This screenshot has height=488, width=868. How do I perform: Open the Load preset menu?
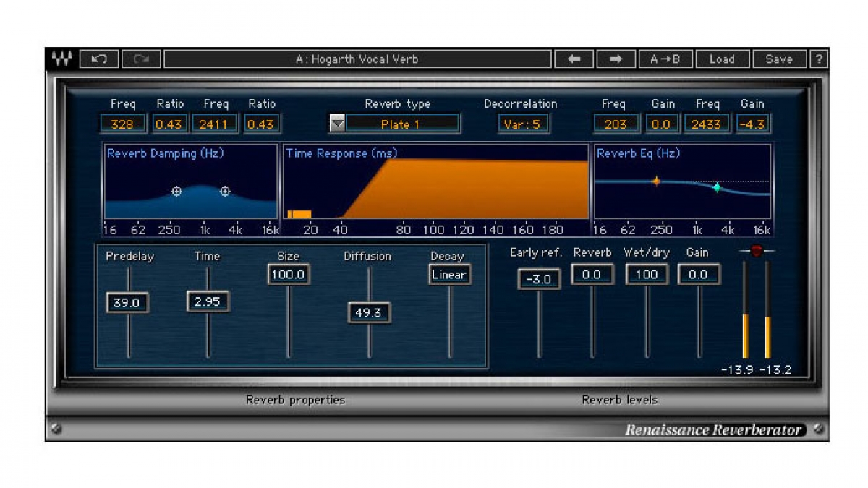[x=722, y=59]
